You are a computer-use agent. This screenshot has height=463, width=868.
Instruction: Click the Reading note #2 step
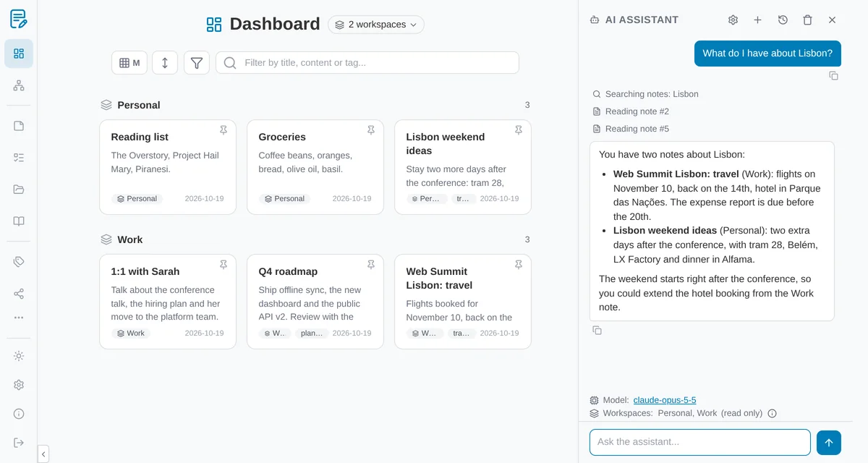(631, 111)
